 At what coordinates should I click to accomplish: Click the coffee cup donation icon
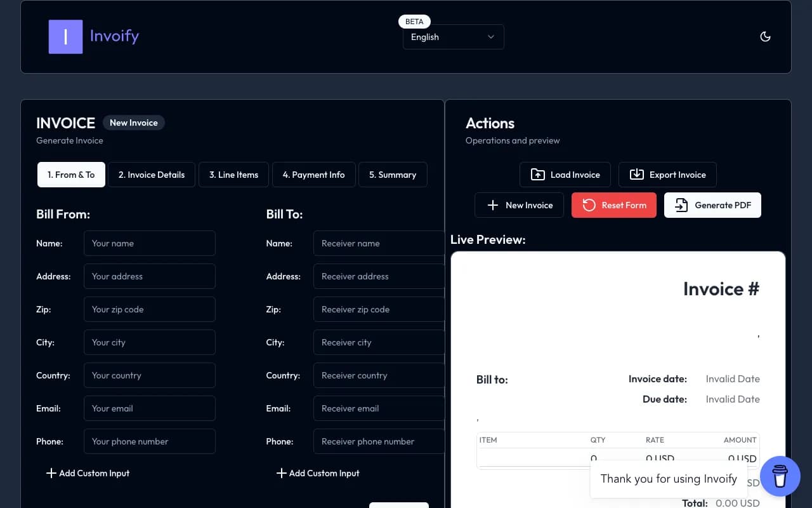pyautogui.click(x=780, y=476)
